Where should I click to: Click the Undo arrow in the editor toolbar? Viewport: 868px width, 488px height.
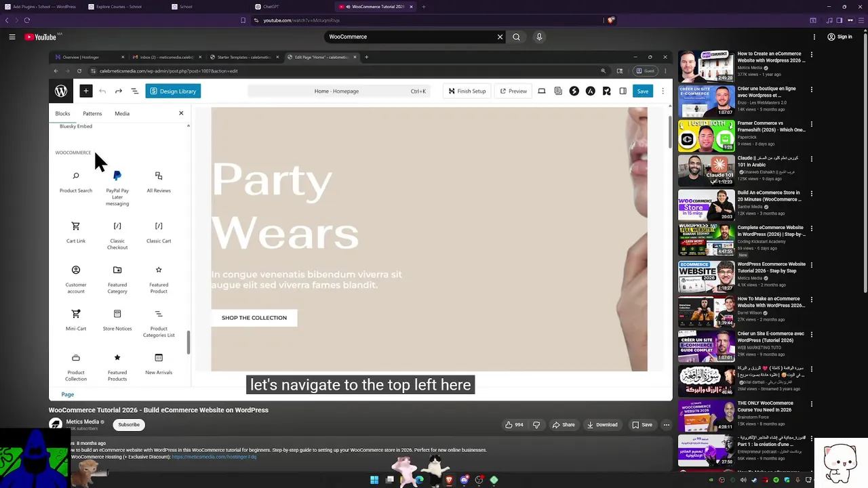point(102,91)
